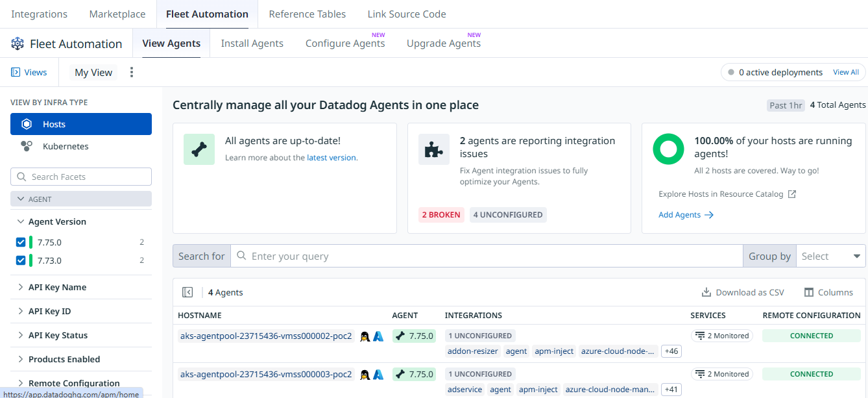Open the Views panel icon
The height and width of the screenshot is (398, 868).
pyautogui.click(x=16, y=72)
